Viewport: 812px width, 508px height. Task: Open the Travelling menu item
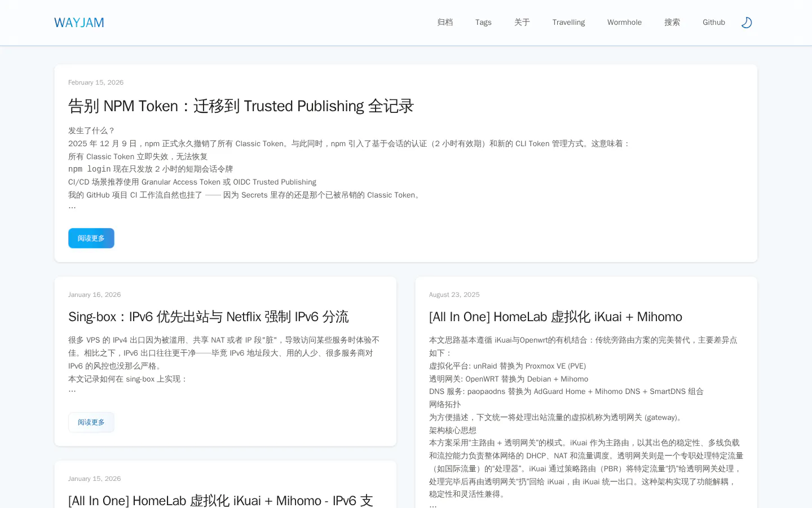click(568, 23)
